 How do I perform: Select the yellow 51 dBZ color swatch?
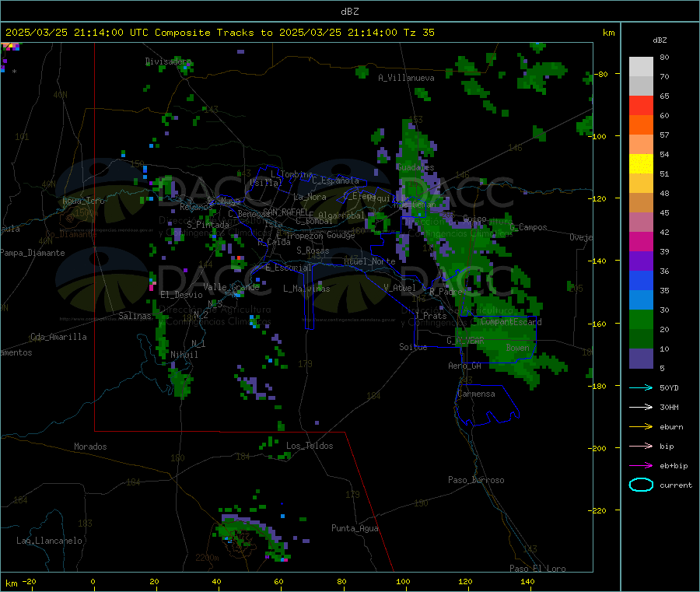(x=641, y=164)
